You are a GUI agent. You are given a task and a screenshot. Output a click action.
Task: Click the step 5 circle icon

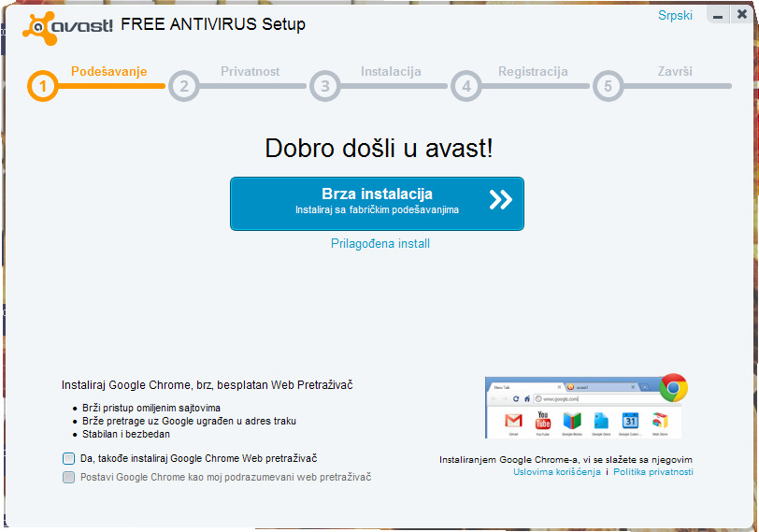point(608,86)
